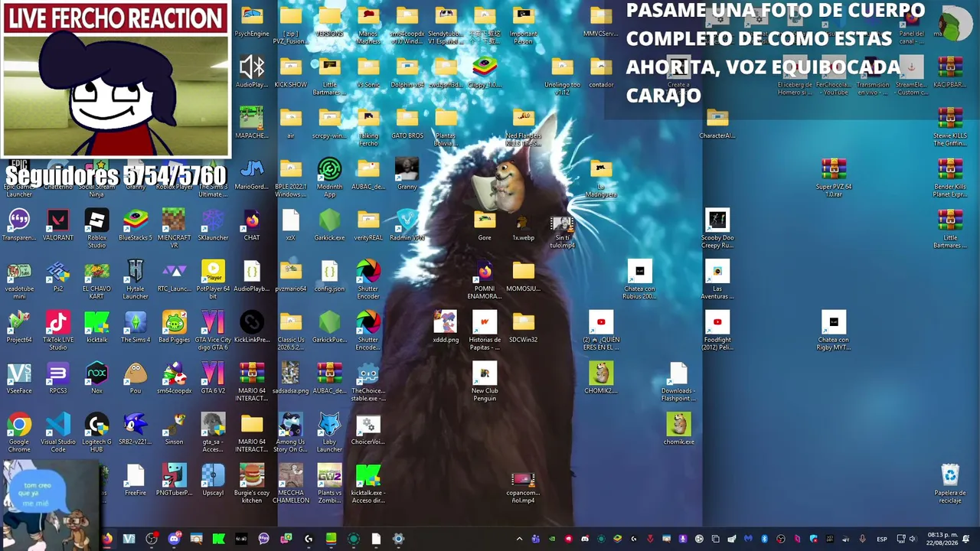Select the Dolphin x64 desktop folder
Screen dimensions: 980x551
pyautogui.click(x=407, y=72)
